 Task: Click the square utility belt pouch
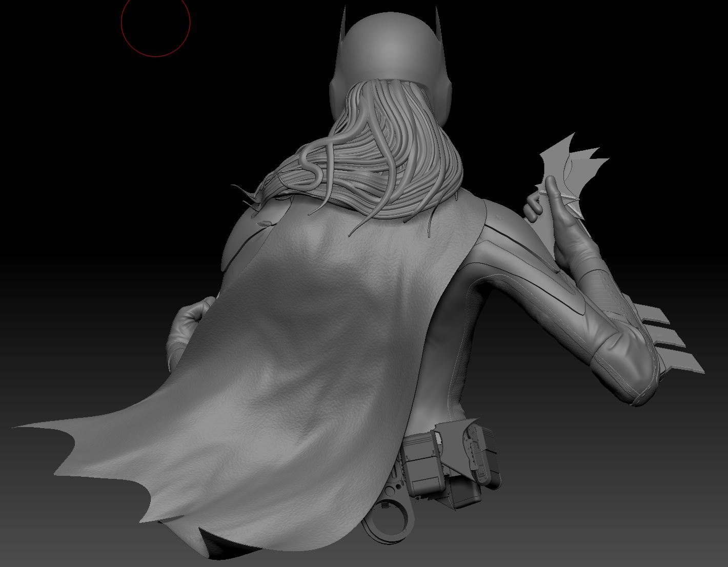(x=420, y=461)
